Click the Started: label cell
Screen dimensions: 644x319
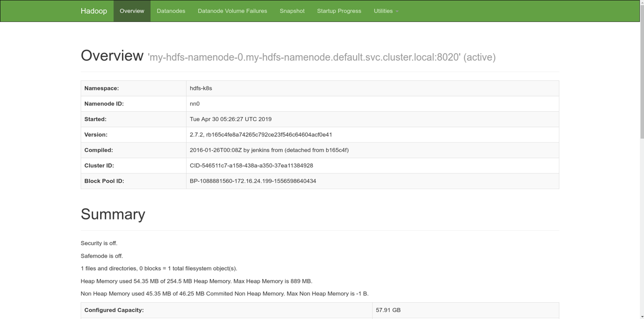click(x=133, y=119)
